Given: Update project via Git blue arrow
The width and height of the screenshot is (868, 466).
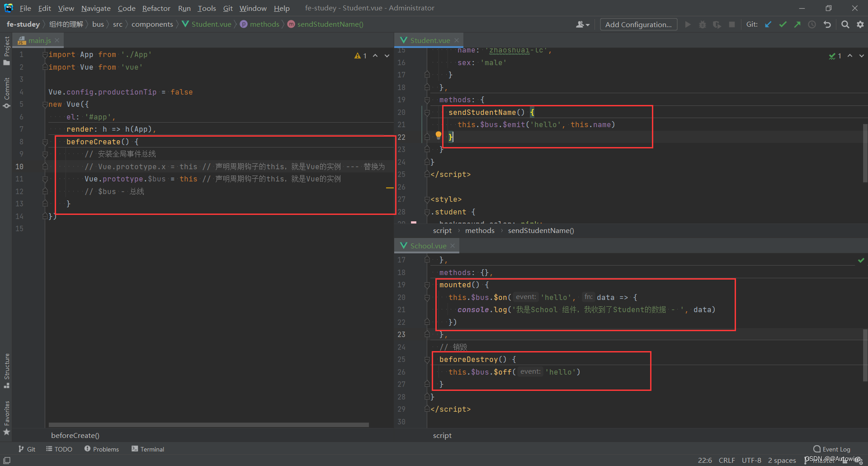Looking at the screenshot, I should tap(768, 24).
